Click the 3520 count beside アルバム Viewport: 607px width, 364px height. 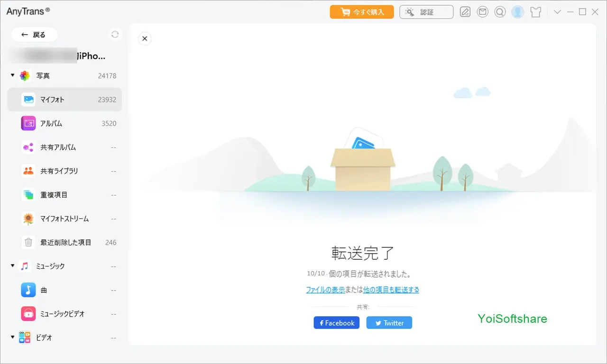coord(109,123)
